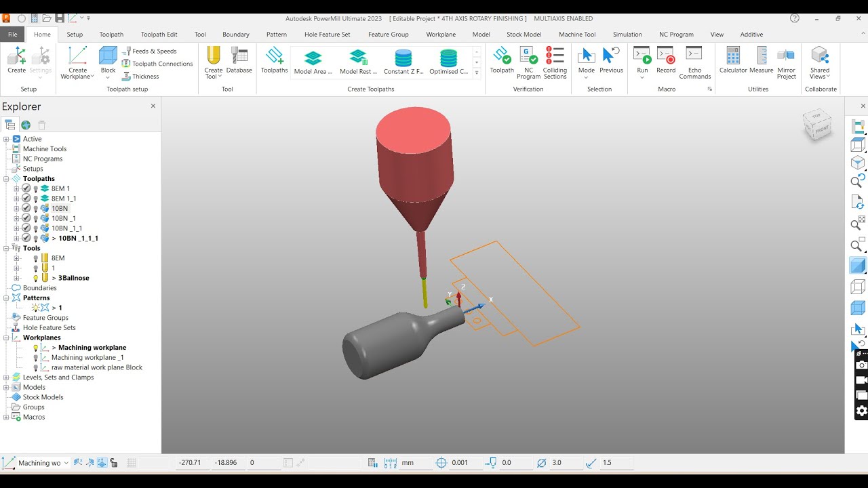868x488 pixels.
Task: Toggle light bulb for tool 8EM
Action: click(x=35, y=258)
